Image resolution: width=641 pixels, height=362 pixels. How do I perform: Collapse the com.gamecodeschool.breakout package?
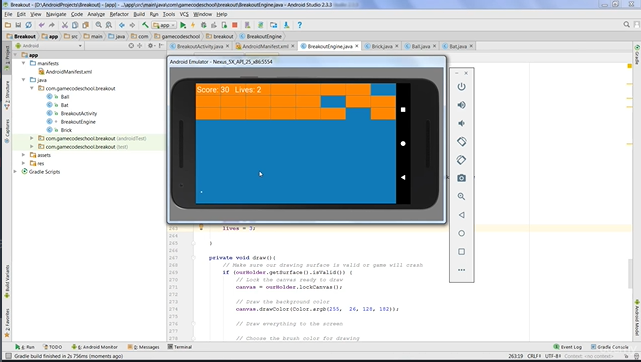(31, 88)
